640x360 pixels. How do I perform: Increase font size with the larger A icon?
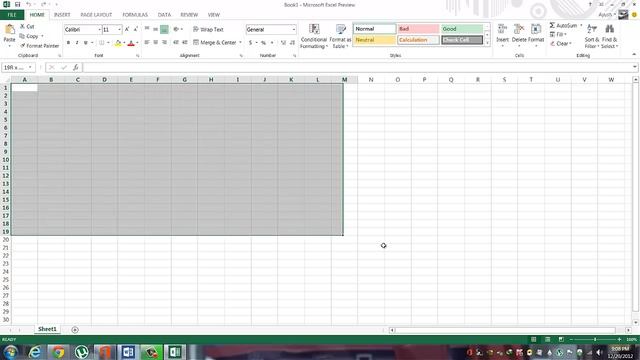pyautogui.click(x=127, y=29)
